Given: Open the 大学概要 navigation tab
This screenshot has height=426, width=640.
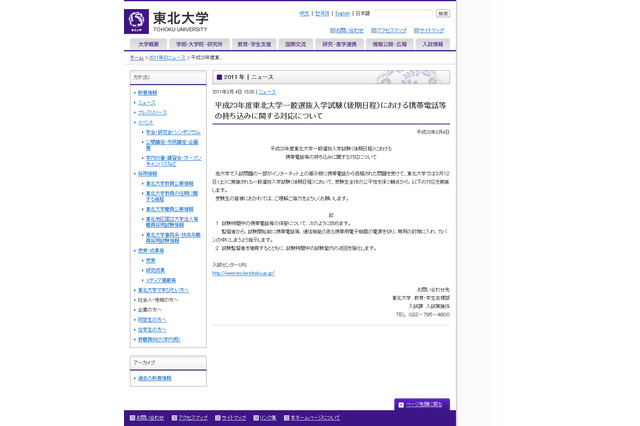Looking at the screenshot, I should [149, 44].
